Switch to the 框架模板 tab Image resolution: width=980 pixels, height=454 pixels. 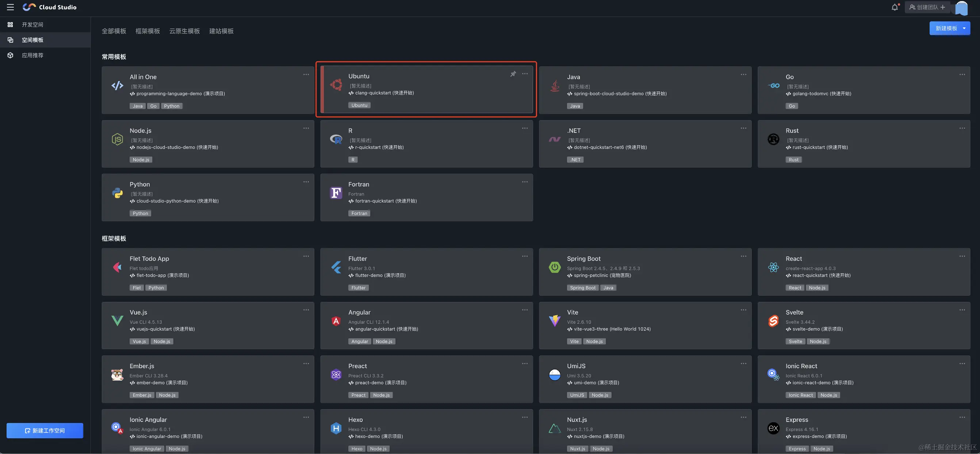(x=148, y=31)
